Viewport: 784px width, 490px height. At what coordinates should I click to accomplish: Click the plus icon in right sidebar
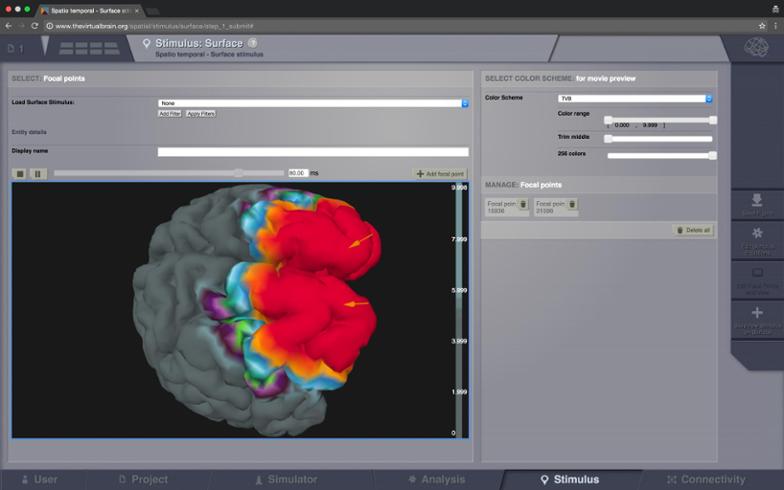click(x=757, y=313)
